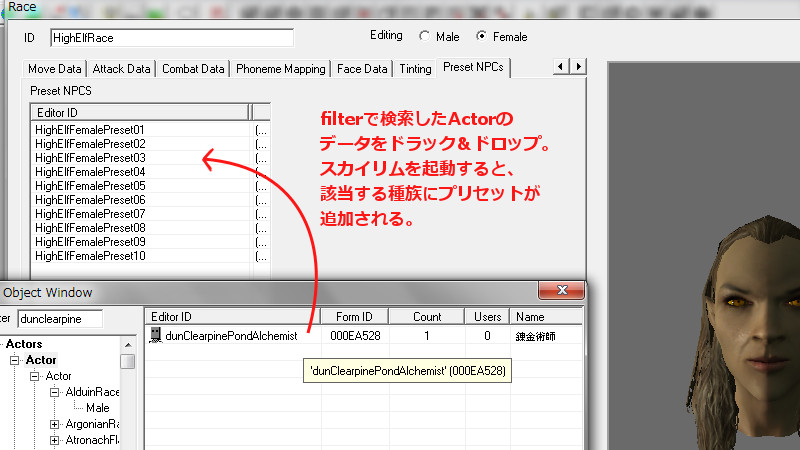Select the Male item under AlduinRace
Screen dimensions: 800x450
(x=97, y=408)
